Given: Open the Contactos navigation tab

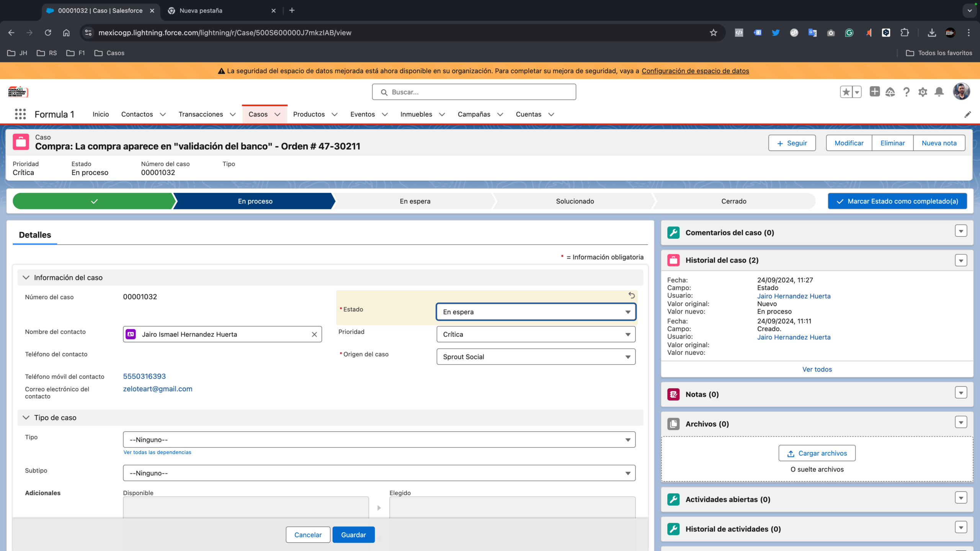Looking at the screenshot, I should (x=137, y=114).
